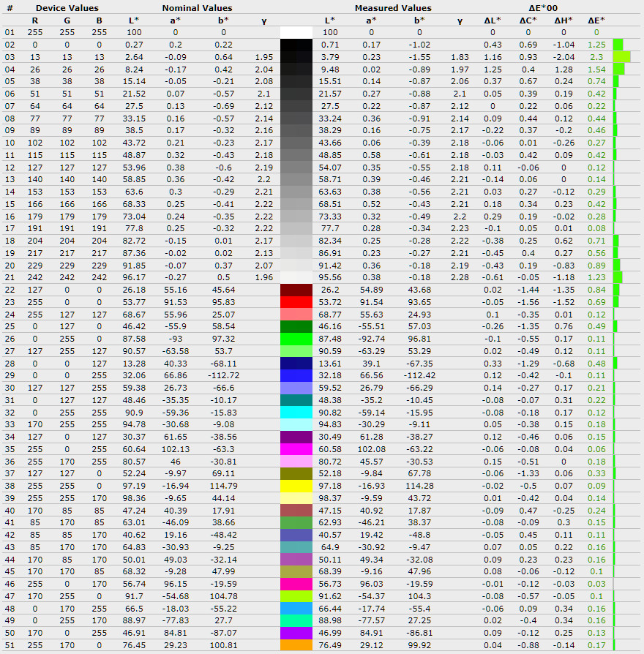The height and width of the screenshot is (654, 644).
Task: Select the white swatch in row 01
Action: point(296,32)
